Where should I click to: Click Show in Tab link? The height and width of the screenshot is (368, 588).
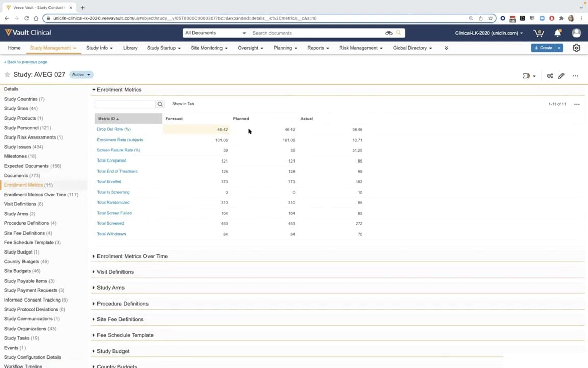click(183, 104)
